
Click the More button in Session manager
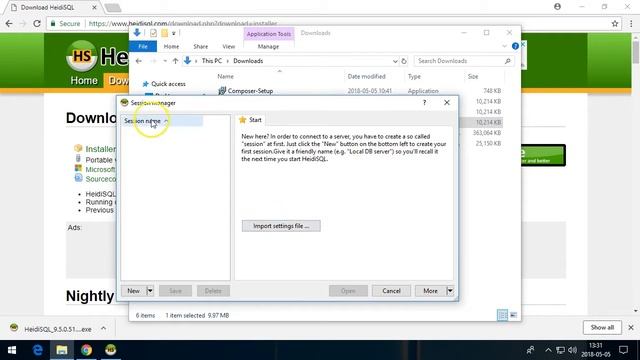tap(430, 291)
